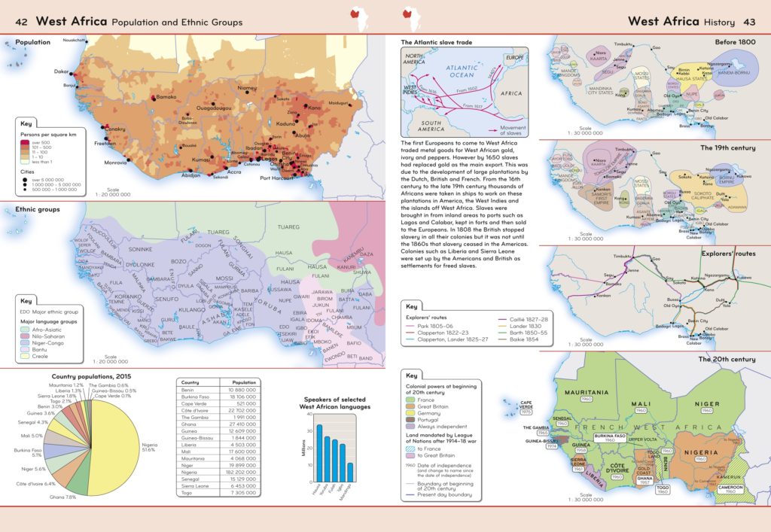Viewport: 771px width, 532px height.
Task: Select the 'over 5 000 000' city dot in Key
Action: tap(25, 180)
